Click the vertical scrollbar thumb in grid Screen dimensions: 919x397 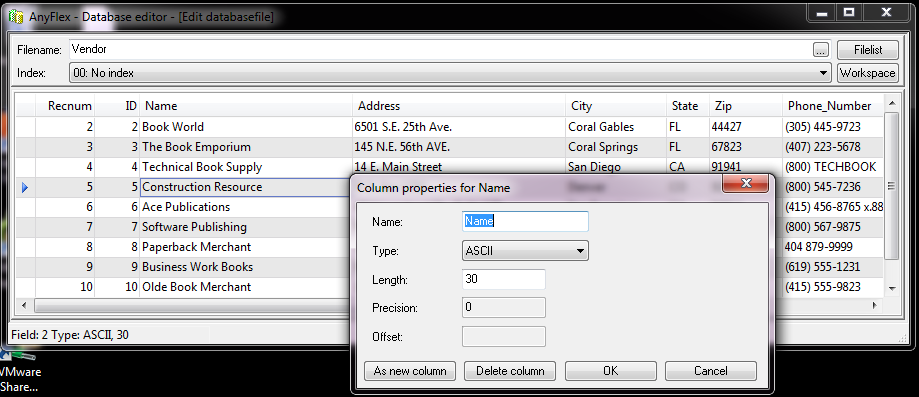click(891, 186)
